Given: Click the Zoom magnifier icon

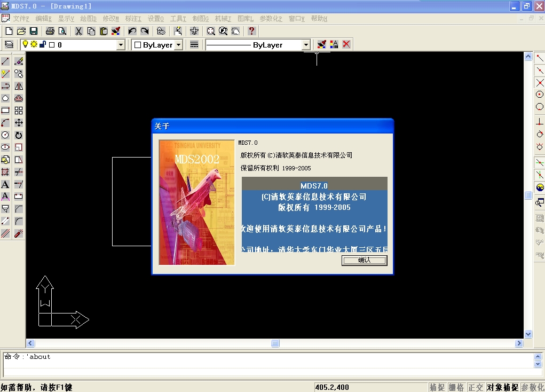Looking at the screenshot, I should click(x=211, y=32).
